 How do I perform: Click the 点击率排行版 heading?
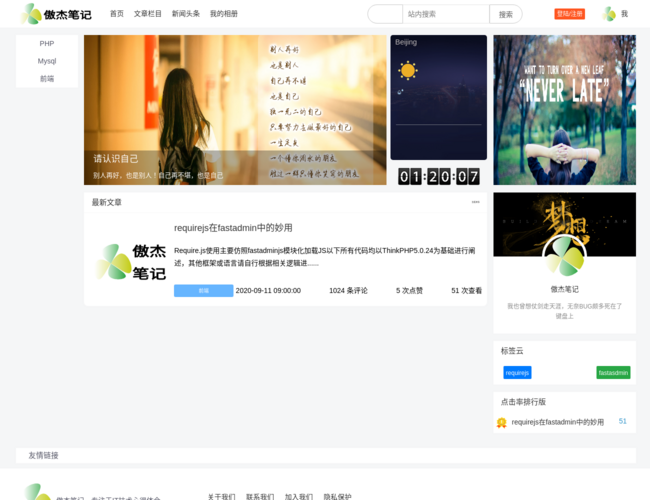click(x=523, y=402)
